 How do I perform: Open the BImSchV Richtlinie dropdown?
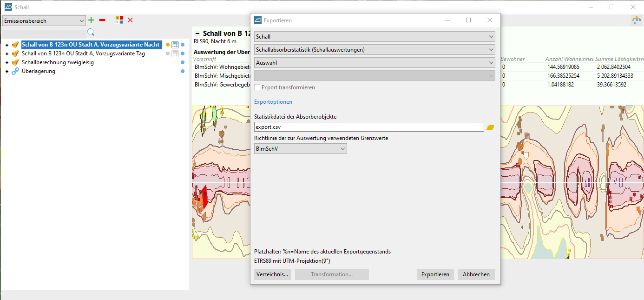300,149
